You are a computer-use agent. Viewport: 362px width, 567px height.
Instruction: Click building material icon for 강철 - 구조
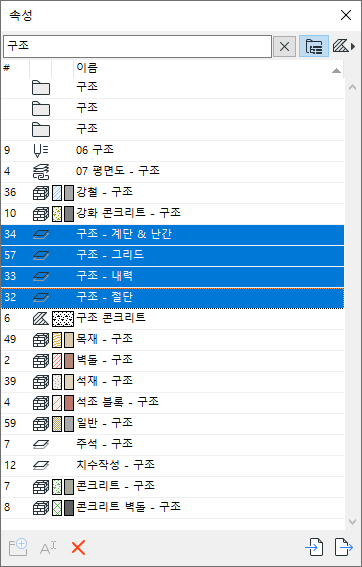41,193
